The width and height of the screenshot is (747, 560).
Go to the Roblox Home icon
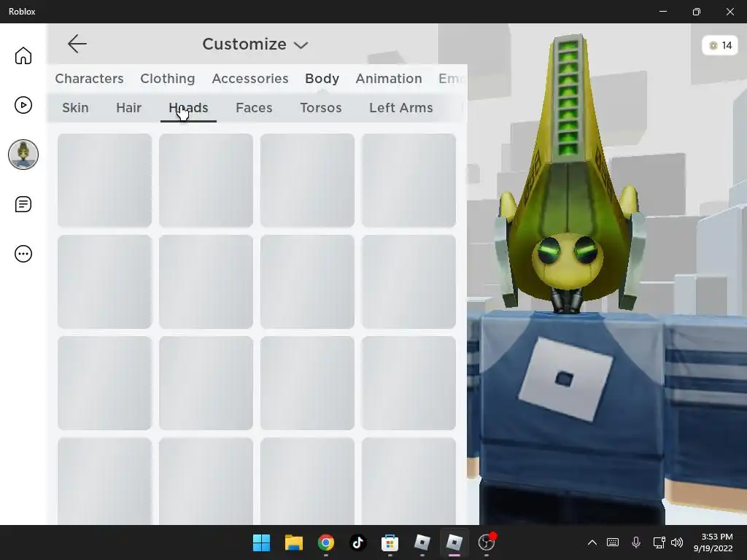tap(23, 55)
